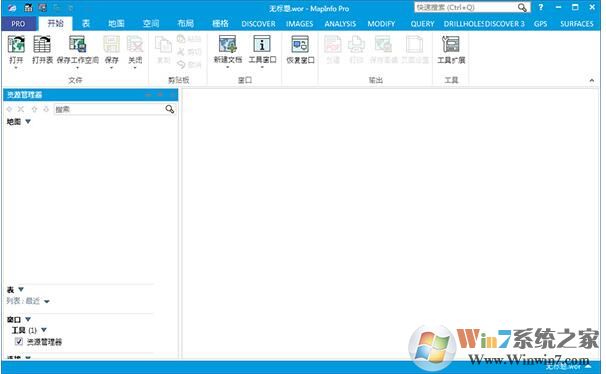Click the 恢复窗口 (Restore Windows) icon
The width and height of the screenshot is (606, 374).
pyautogui.click(x=300, y=44)
